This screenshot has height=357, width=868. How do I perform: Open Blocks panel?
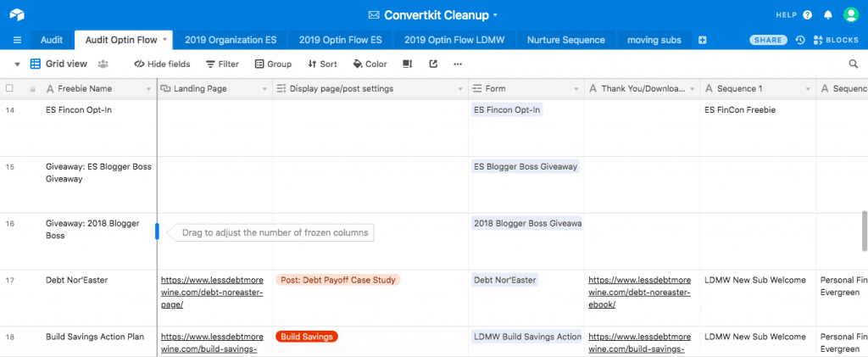coord(836,40)
